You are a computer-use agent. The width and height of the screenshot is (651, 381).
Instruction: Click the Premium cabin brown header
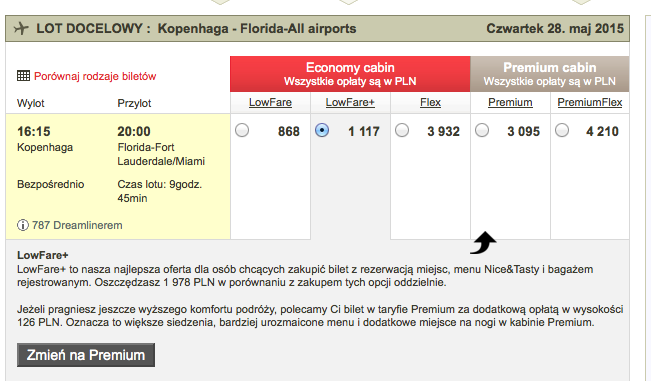[550, 74]
